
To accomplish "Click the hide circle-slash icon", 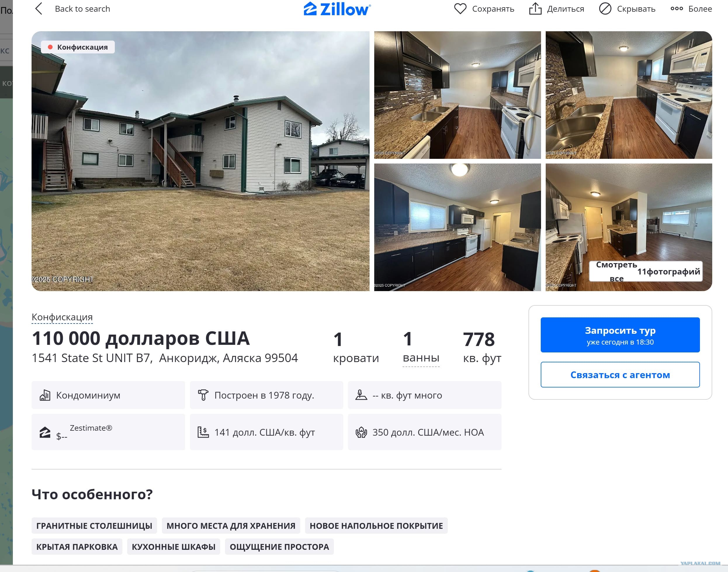I will [x=605, y=9].
